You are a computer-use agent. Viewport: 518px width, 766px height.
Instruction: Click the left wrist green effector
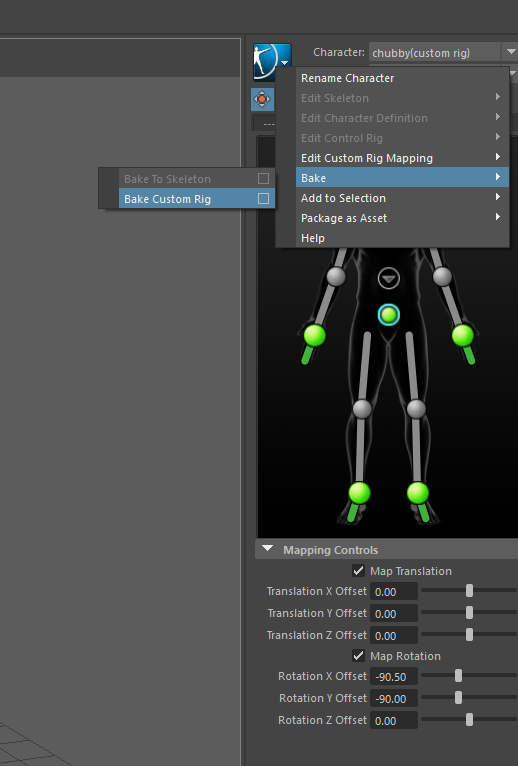click(315, 336)
